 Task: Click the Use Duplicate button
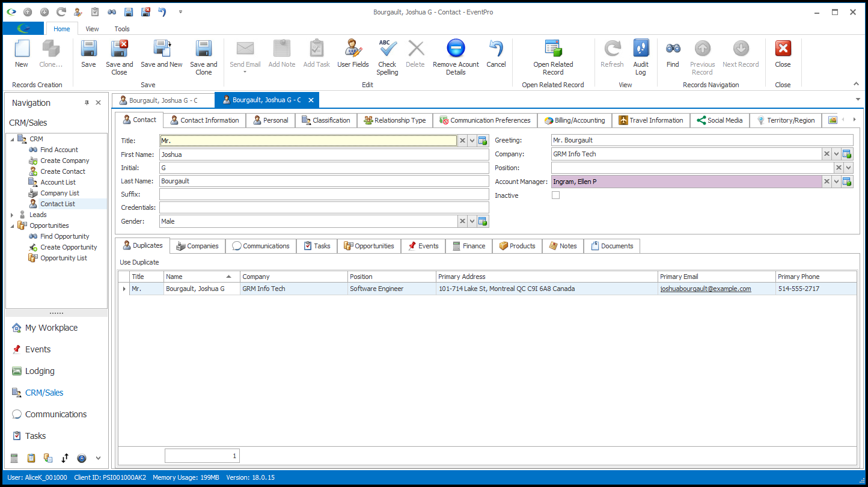pos(139,262)
